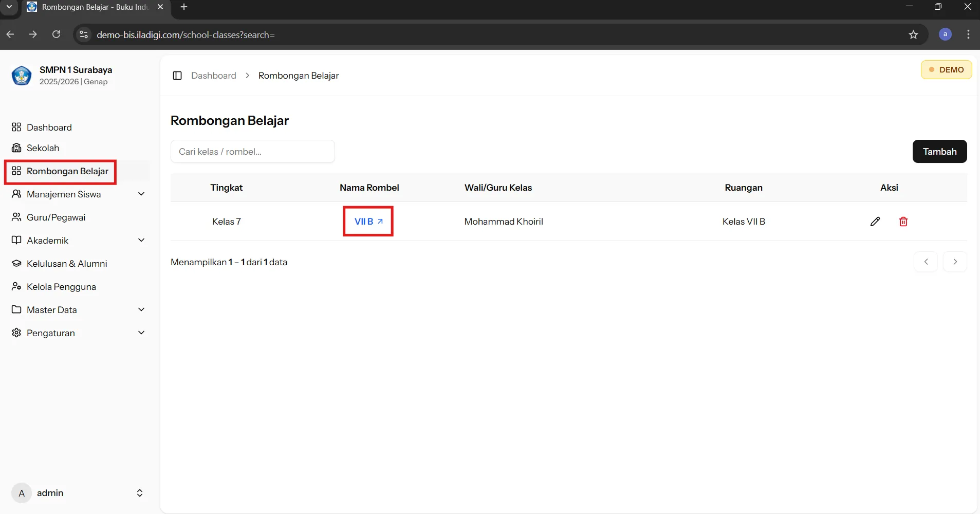
Task: Open Sekolah in the sidebar
Action: point(43,148)
